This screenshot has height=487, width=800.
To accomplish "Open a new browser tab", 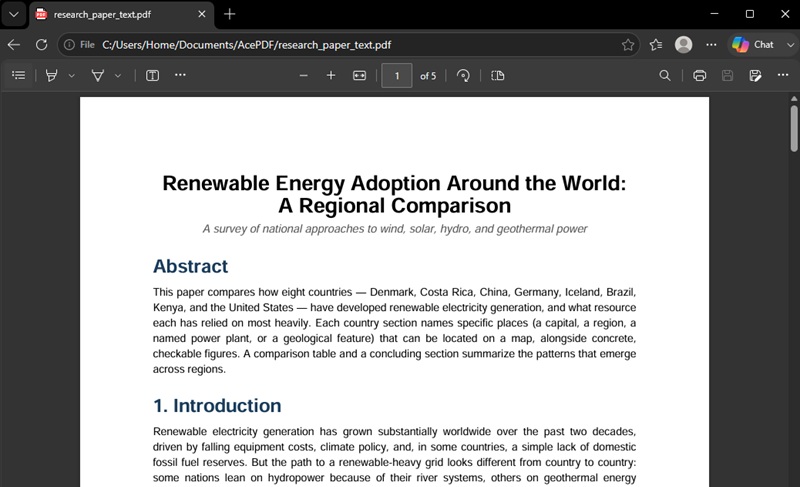I will pos(230,14).
